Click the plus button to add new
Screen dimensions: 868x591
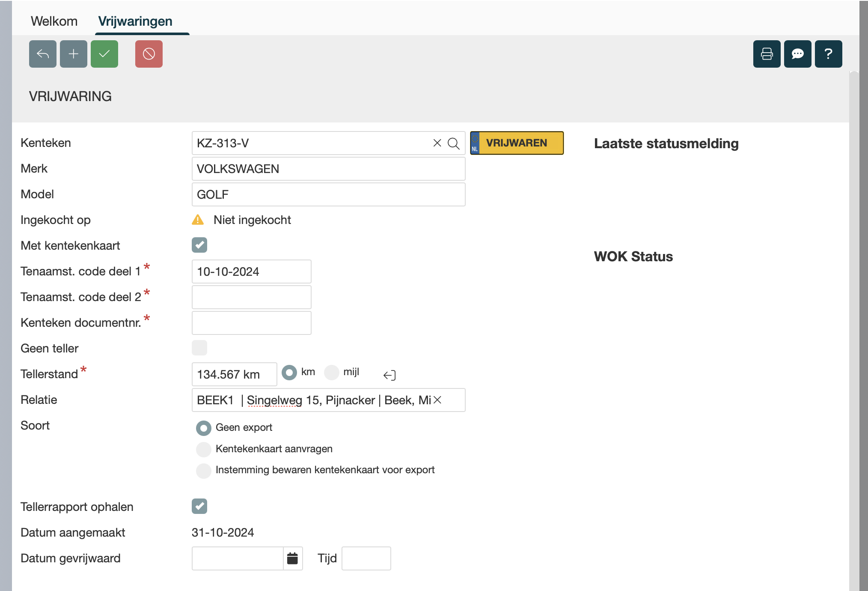click(74, 54)
